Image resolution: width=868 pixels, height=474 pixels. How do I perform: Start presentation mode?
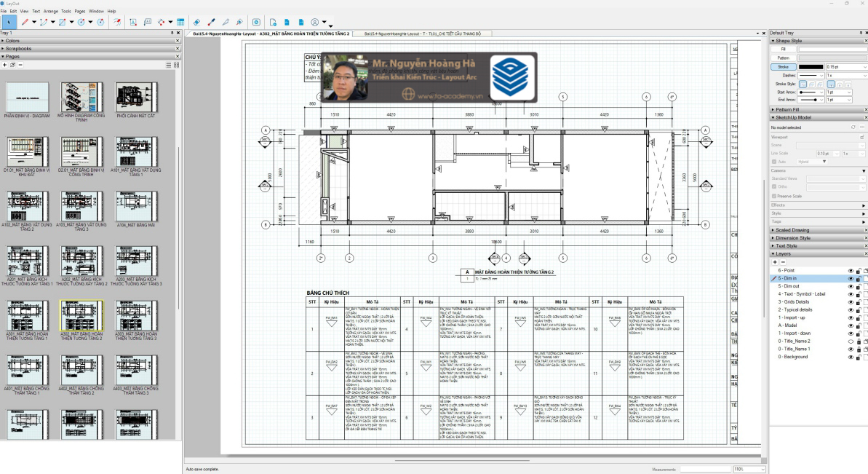(x=256, y=22)
